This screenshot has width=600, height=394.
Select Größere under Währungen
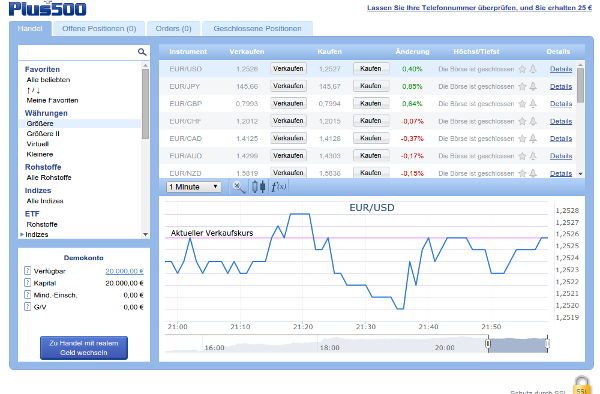(x=40, y=124)
